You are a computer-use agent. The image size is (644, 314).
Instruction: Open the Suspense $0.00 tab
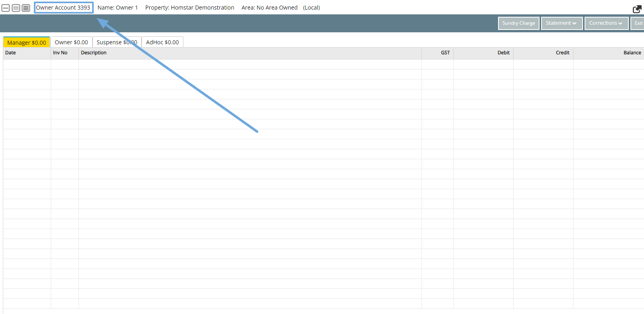point(116,42)
